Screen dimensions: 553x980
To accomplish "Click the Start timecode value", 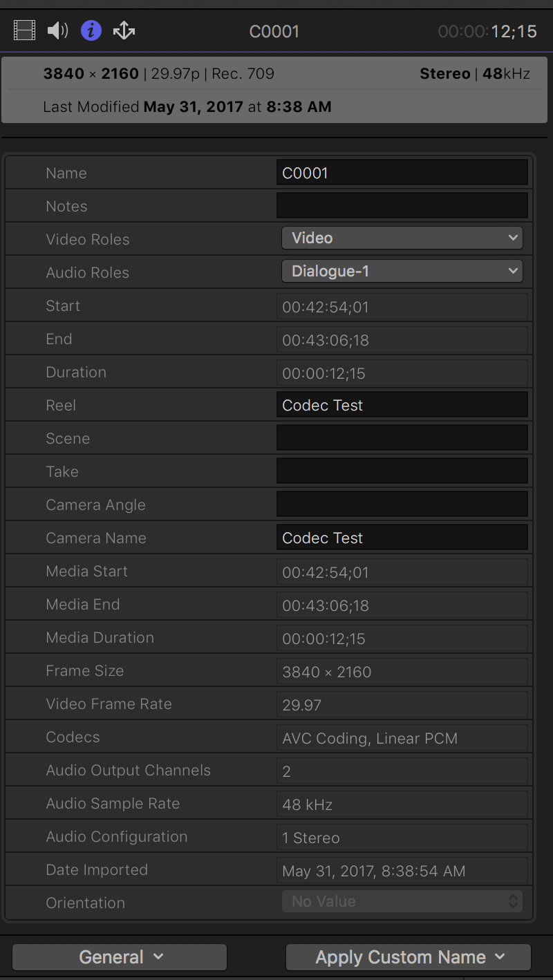I will 402,306.
